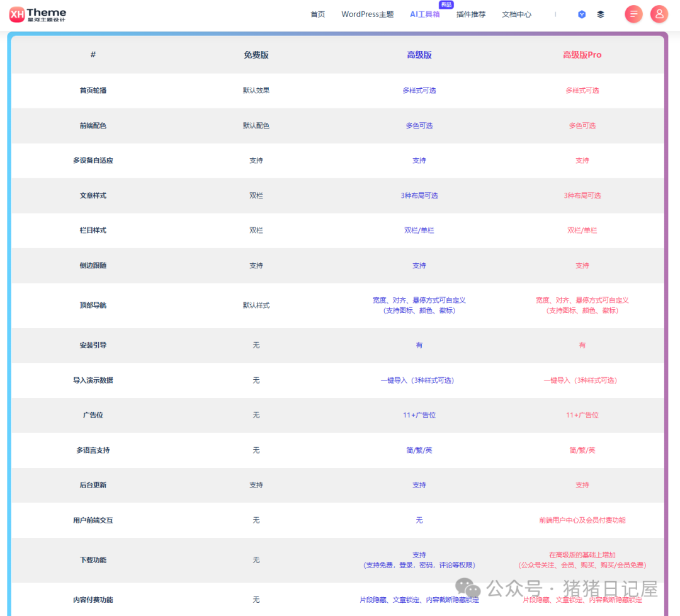Click the 高级版 column header
The image size is (680, 616).
(x=419, y=55)
